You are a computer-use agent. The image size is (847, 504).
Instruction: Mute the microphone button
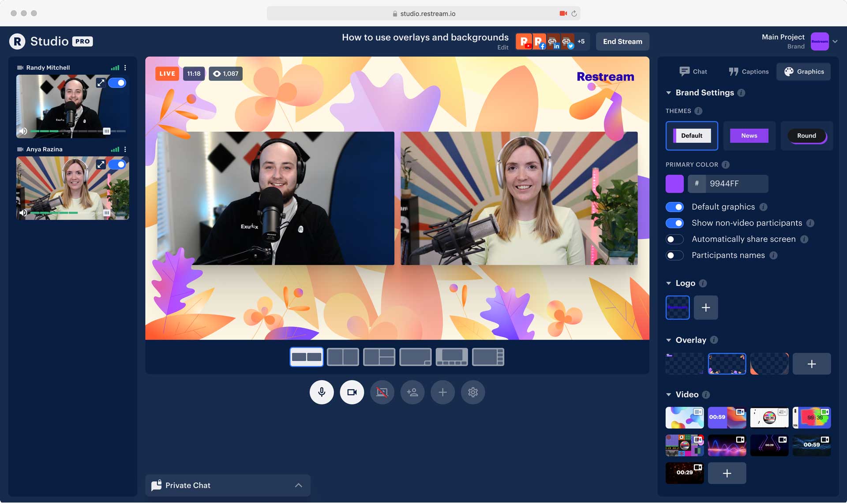click(322, 392)
